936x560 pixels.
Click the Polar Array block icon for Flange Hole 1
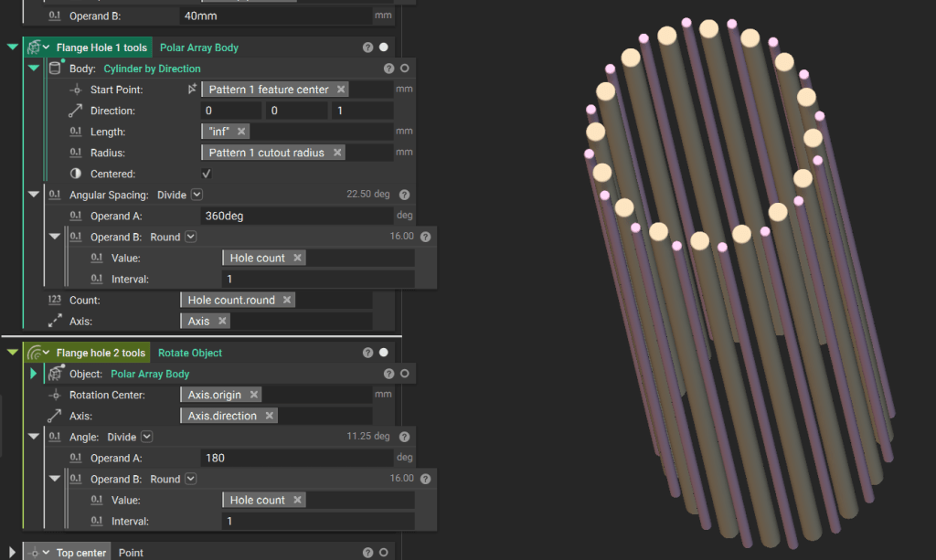[x=34, y=48]
